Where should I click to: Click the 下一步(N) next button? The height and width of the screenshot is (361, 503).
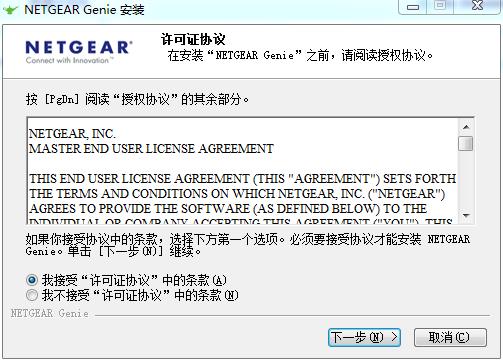click(364, 337)
